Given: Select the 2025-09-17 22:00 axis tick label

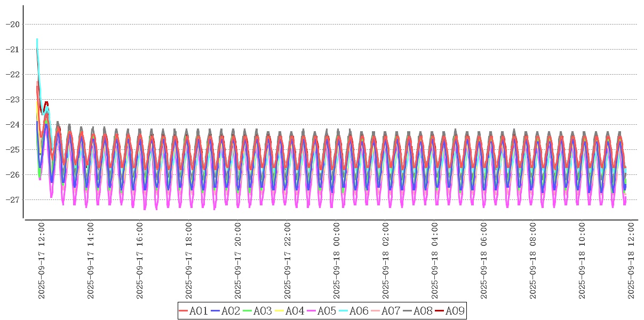Looking at the screenshot, I should [x=288, y=261].
